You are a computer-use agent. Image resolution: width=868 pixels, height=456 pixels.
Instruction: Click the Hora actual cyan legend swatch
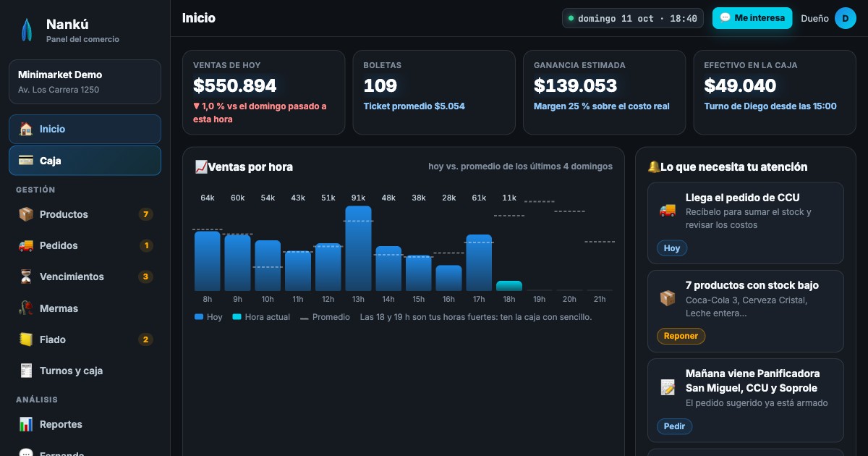click(x=237, y=317)
